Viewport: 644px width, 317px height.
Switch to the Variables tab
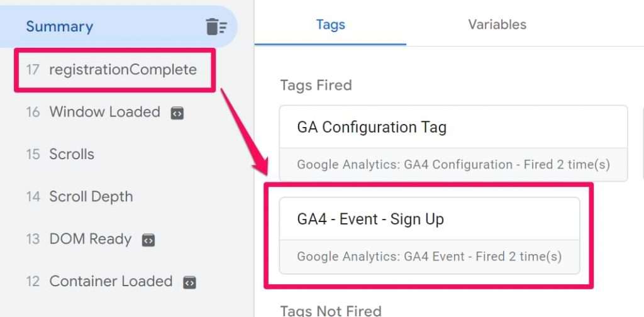pos(497,25)
